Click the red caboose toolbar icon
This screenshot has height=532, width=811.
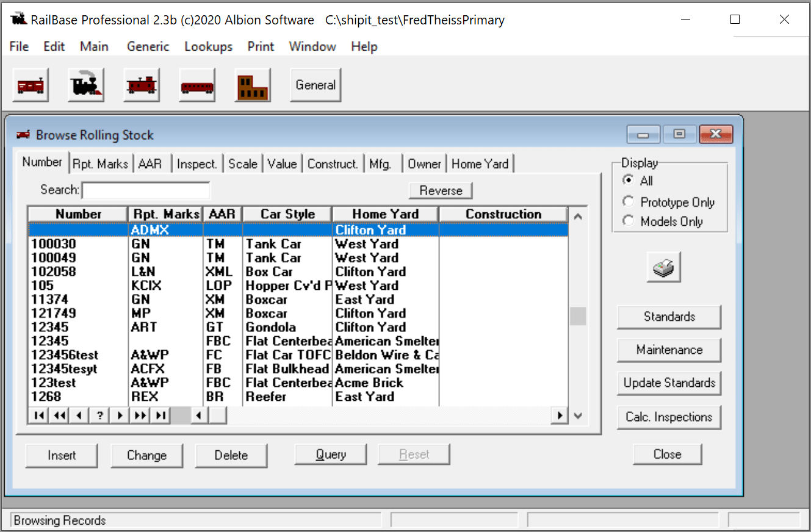pyautogui.click(x=142, y=85)
